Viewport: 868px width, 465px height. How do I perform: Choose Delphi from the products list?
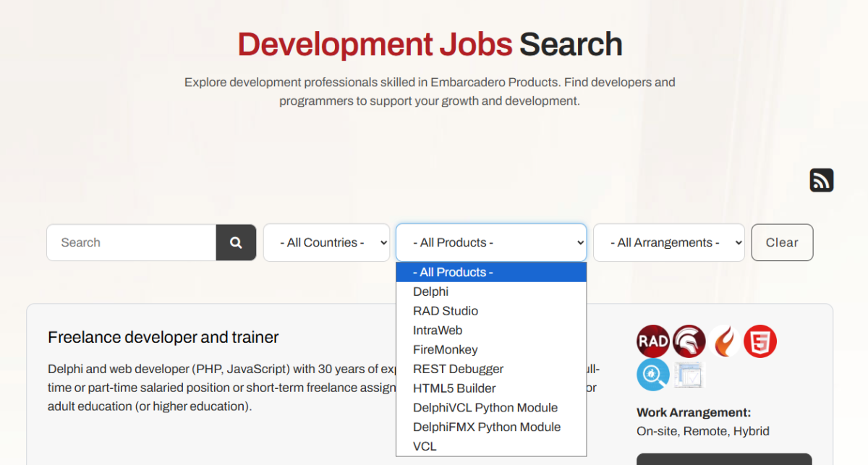click(x=491, y=291)
